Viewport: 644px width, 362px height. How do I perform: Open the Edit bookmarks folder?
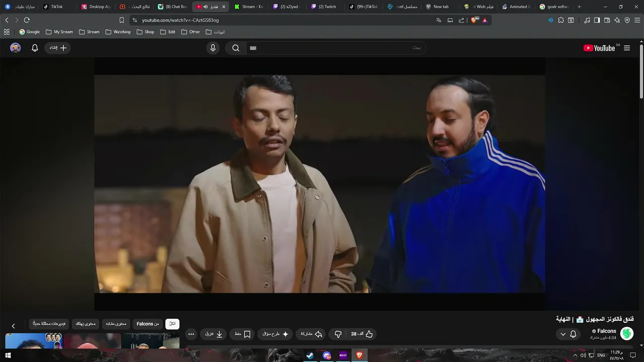click(x=168, y=32)
